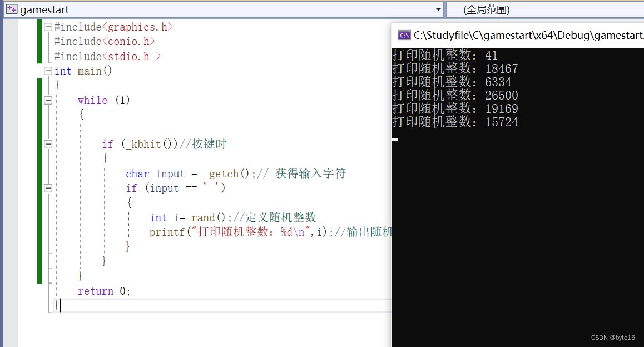644x347 pixels.
Task: Click the console window title path
Action: click(x=528, y=36)
